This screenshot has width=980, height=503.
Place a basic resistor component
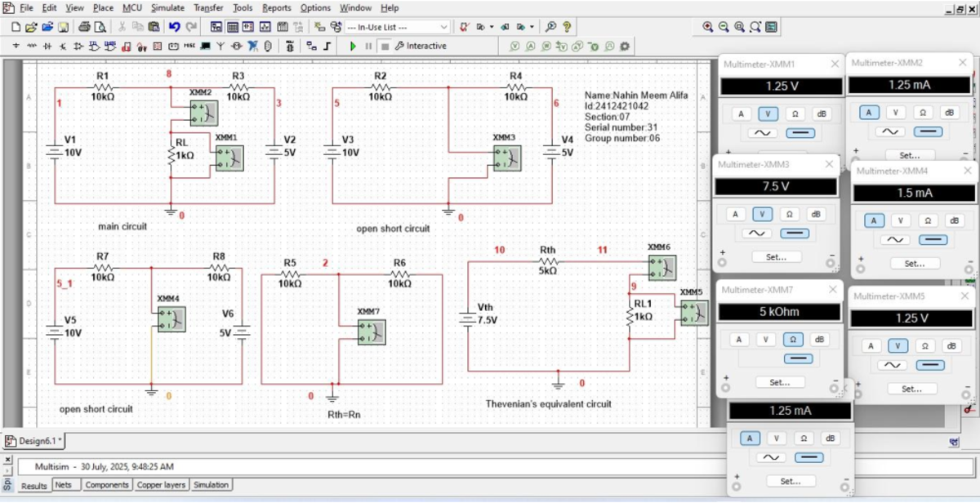pos(32,46)
